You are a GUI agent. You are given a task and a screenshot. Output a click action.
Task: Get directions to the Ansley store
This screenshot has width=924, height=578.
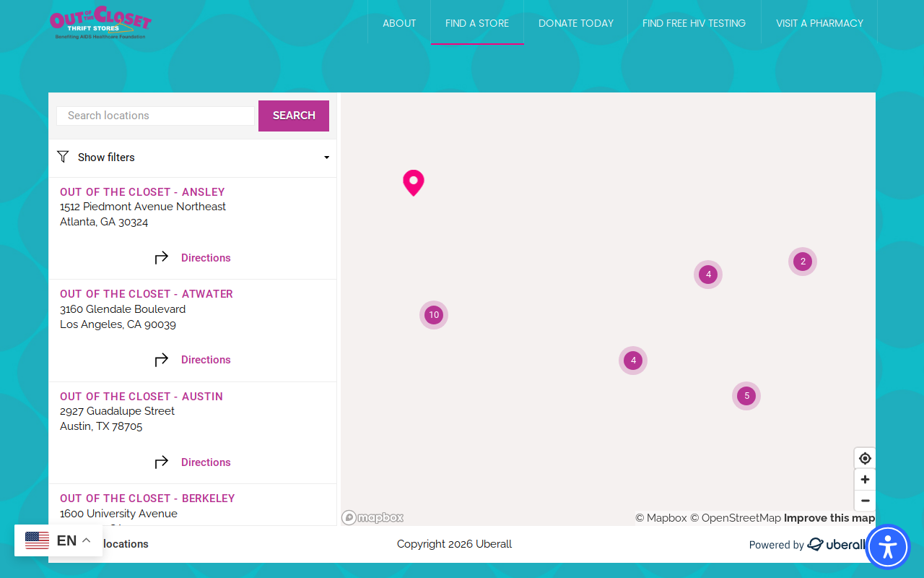click(x=193, y=258)
